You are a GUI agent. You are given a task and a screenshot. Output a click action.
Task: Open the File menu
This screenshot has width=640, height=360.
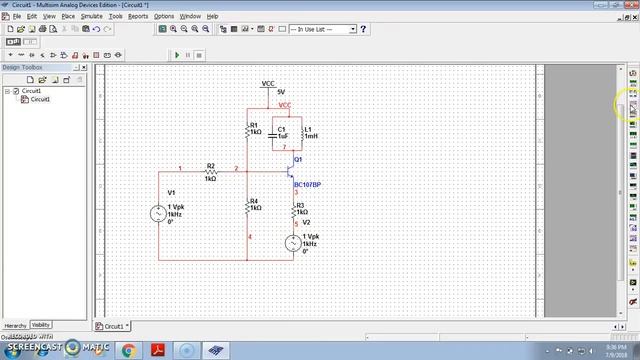click(17, 16)
